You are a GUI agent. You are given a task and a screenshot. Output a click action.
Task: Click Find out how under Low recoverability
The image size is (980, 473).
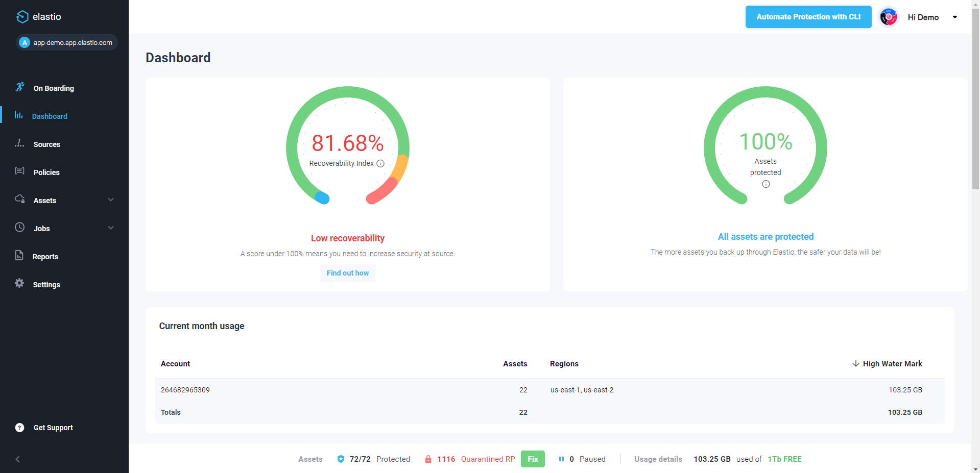point(347,273)
